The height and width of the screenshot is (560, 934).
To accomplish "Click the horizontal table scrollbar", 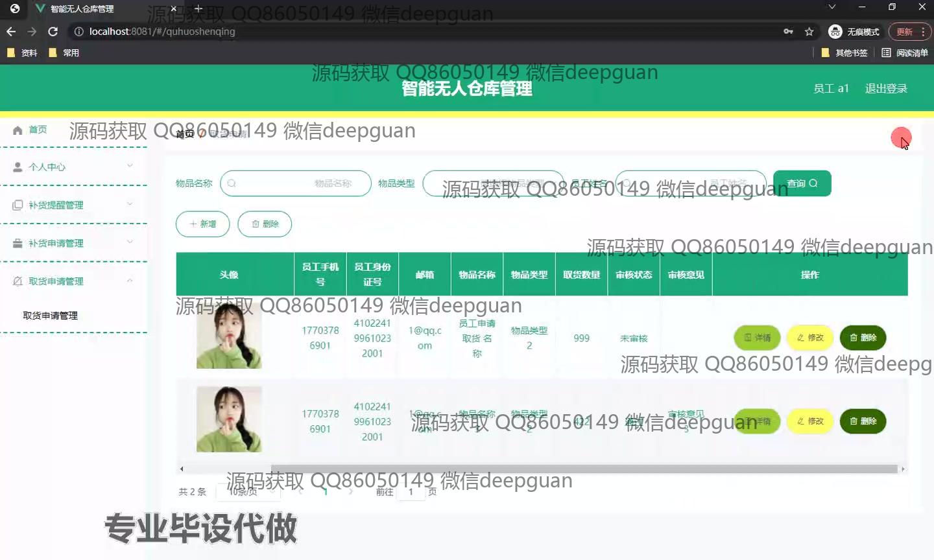I will [538, 469].
